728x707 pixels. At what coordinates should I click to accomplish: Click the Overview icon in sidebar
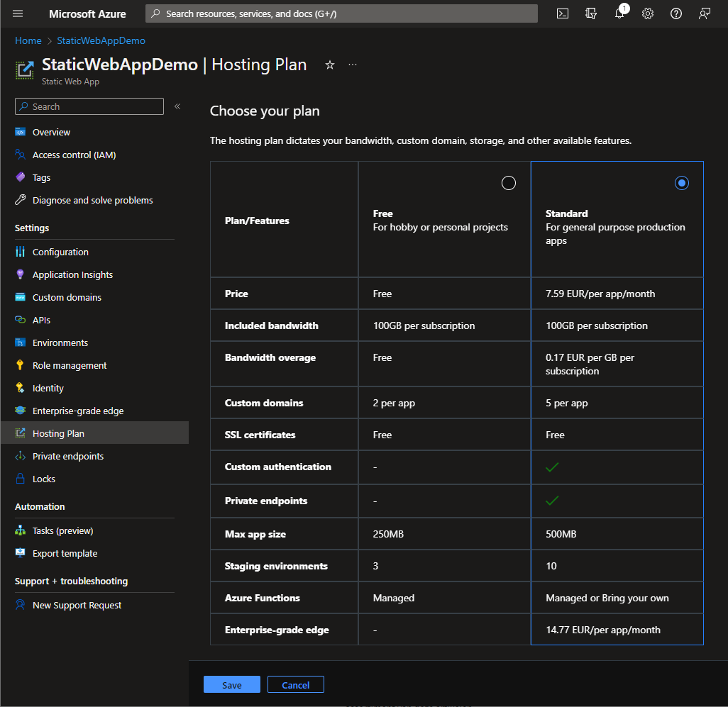(x=20, y=132)
